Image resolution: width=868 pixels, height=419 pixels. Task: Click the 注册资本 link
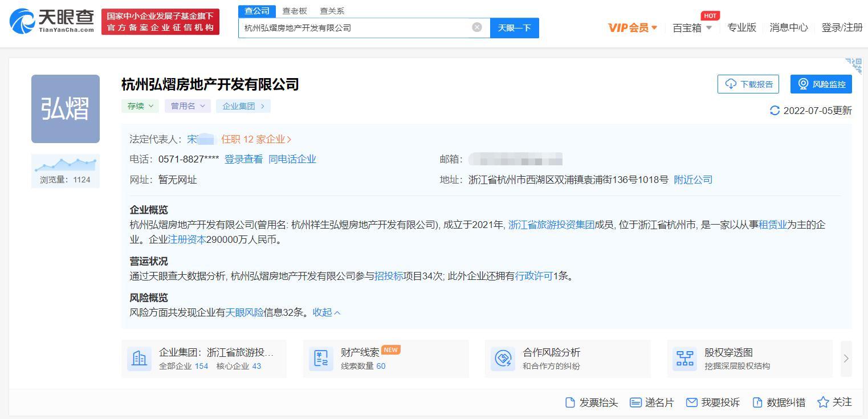[x=187, y=239]
